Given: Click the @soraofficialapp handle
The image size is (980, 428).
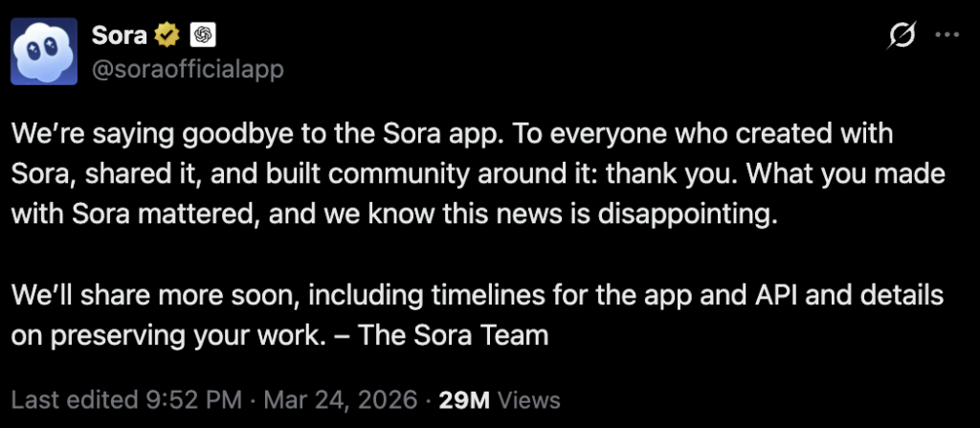Looking at the screenshot, I should click(188, 69).
